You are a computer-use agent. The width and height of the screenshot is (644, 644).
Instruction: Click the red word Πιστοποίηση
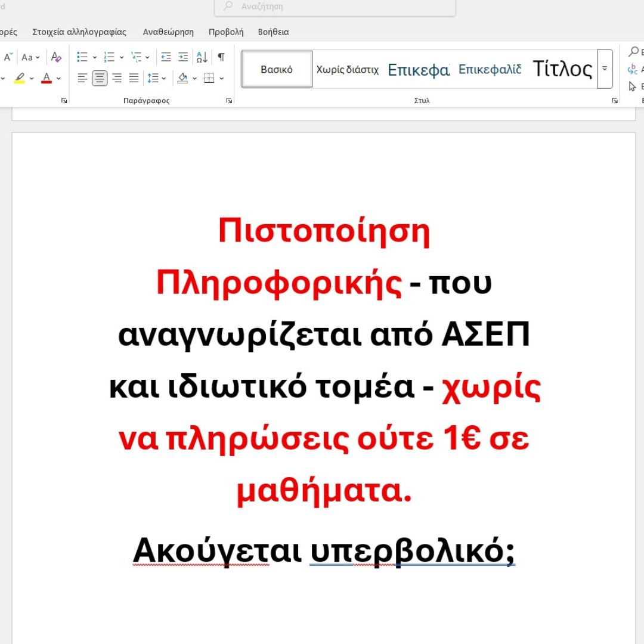(x=324, y=231)
